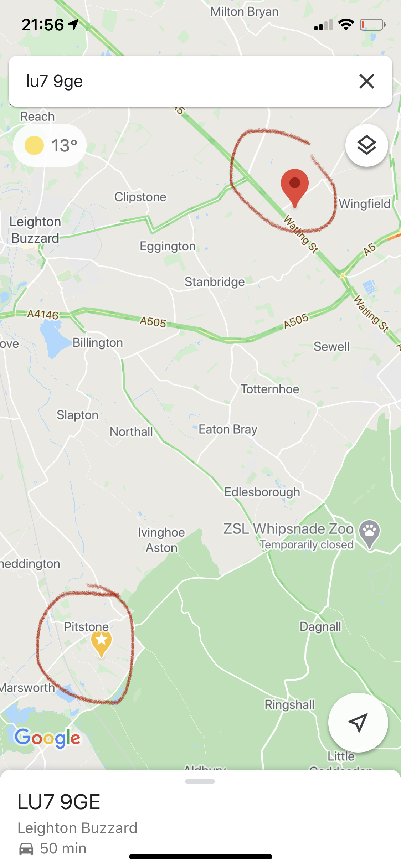Tap the Totternhoe village label
The image size is (401, 868).
pyautogui.click(x=270, y=389)
